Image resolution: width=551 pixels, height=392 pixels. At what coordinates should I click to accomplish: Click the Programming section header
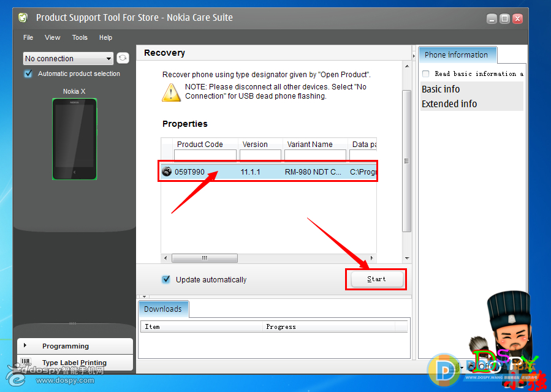[75, 346]
